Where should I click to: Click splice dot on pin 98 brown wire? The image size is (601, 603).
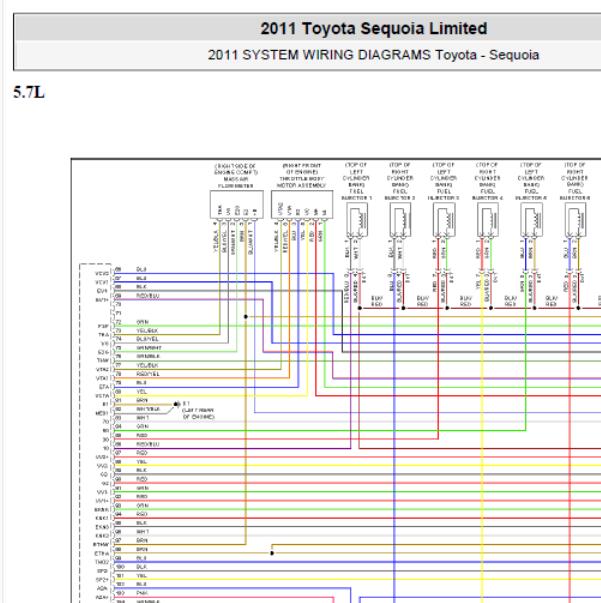coord(272,553)
